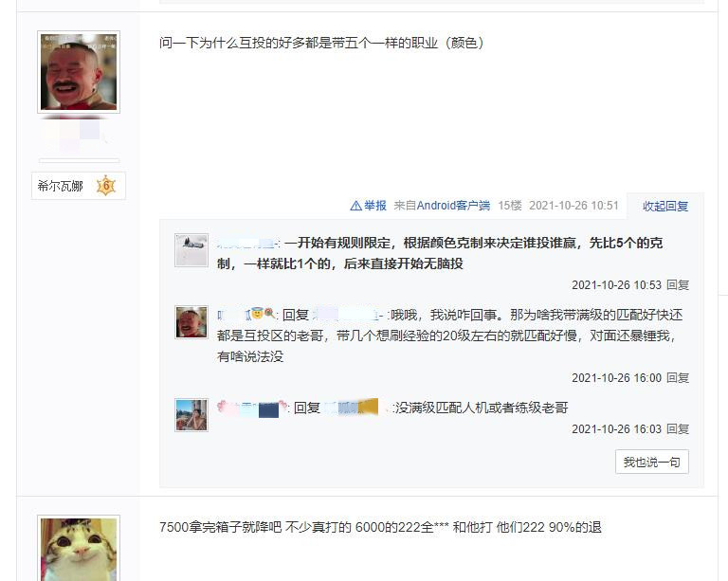View third reply's beach photo avatar
Screen dimensions: 728x581
click(x=191, y=415)
